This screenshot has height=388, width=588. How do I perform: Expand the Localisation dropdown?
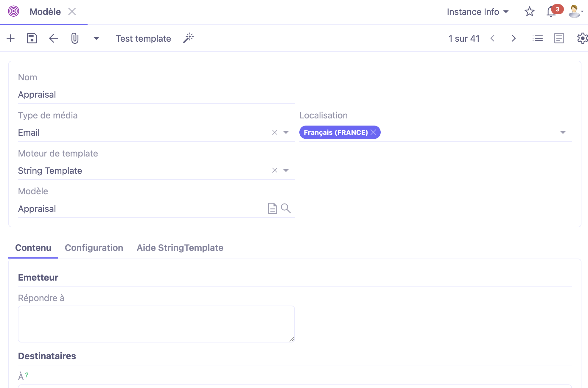[x=563, y=132]
